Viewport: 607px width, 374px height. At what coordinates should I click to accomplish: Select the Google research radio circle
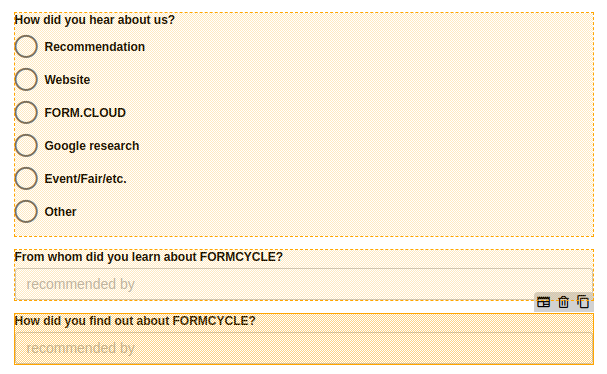(26, 146)
